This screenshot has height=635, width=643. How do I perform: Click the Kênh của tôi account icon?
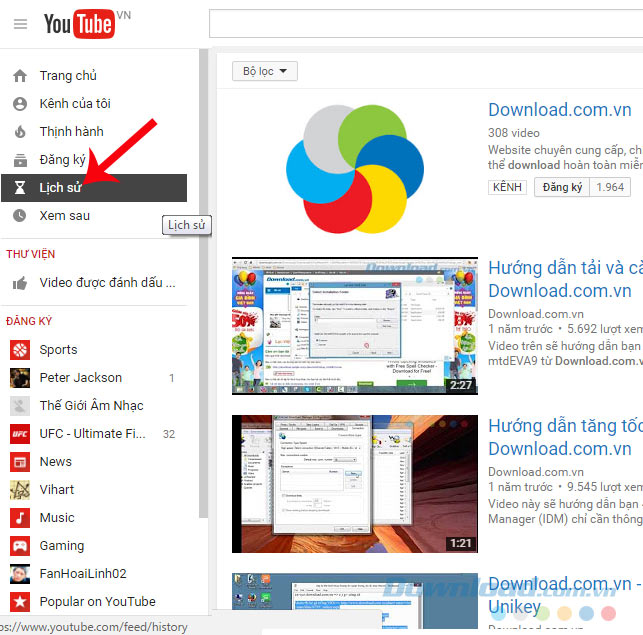pos(20,104)
